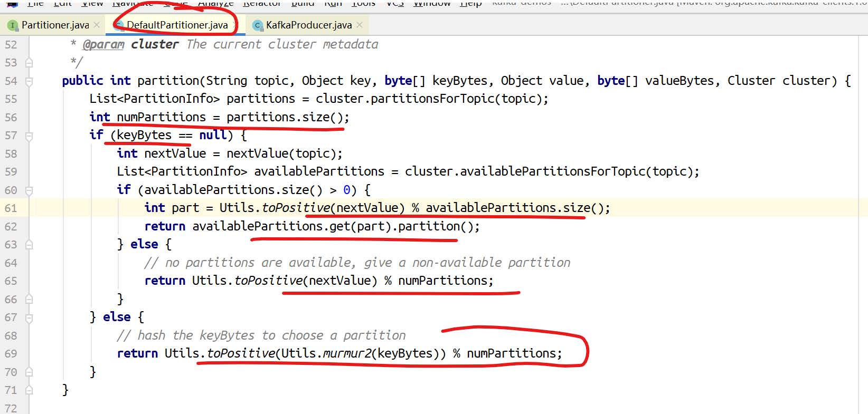Click the IntelliJ application logo icon
Image resolution: width=868 pixels, height=414 pixels.
point(12,3)
